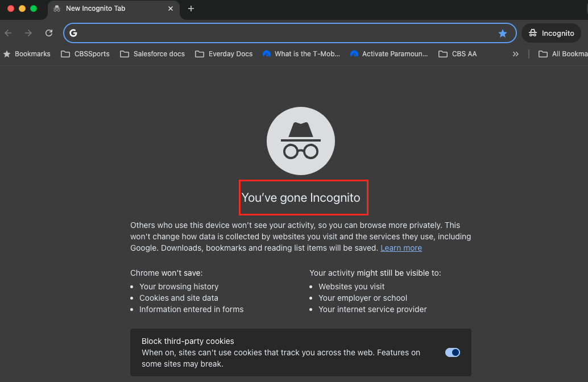Click the 'Cookies and site data' text

pyautogui.click(x=179, y=298)
